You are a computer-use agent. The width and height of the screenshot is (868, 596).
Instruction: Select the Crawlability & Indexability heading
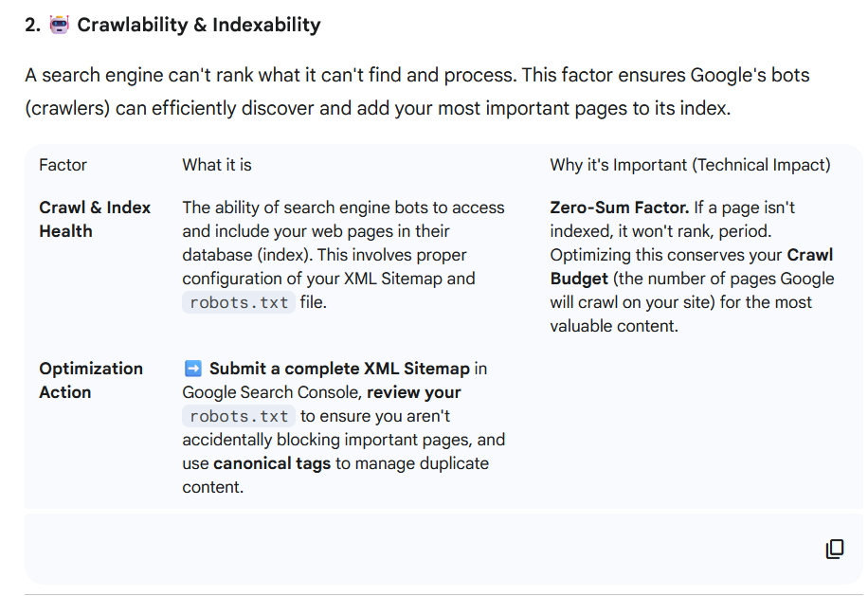(x=199, y=26)
